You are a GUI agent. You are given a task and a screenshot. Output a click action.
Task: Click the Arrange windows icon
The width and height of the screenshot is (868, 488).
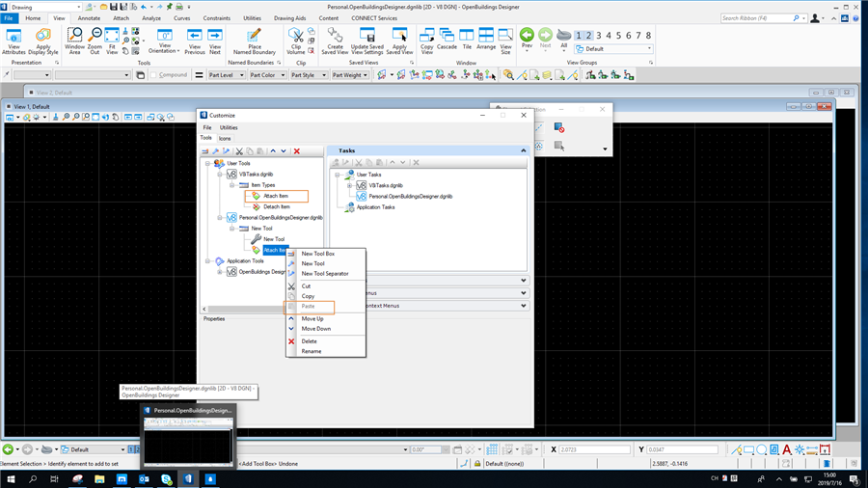point(486,40)
